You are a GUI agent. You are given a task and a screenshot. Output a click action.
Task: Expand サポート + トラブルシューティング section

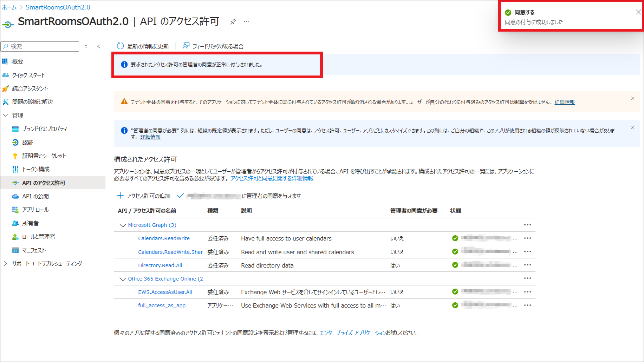(6, 263)
